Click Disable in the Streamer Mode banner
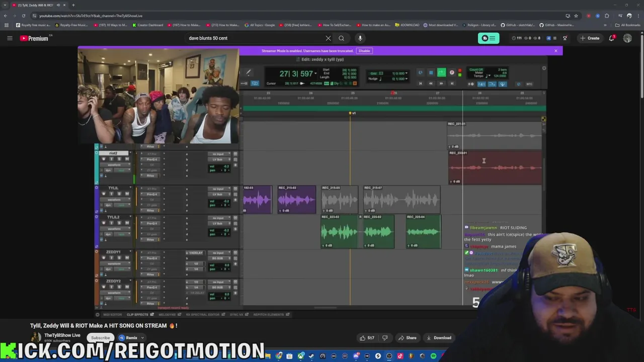644x362 pixels. click(364, 51)
